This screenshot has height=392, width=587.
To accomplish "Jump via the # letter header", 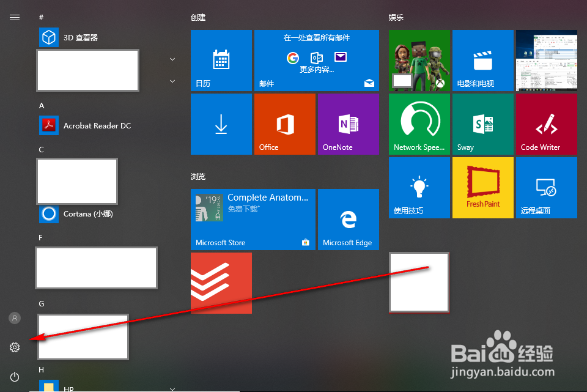I will point(41,17).
